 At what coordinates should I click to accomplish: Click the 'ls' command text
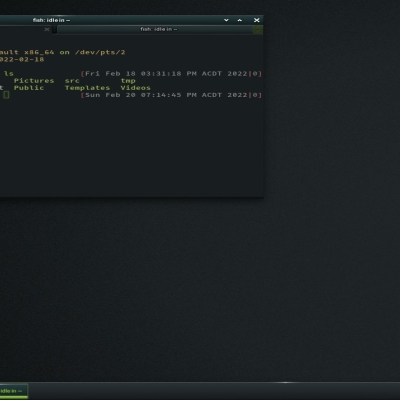tap(9, 73)
